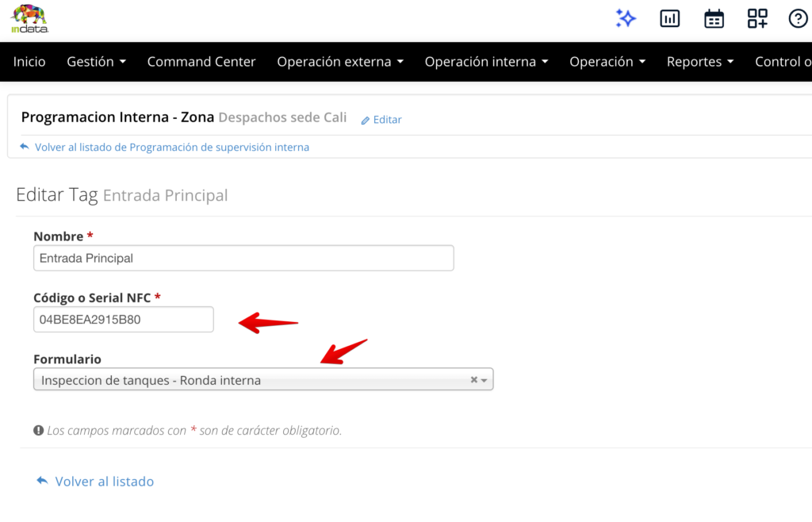Open the chart report icon
The image size is (812, 522).
(670, 18)
